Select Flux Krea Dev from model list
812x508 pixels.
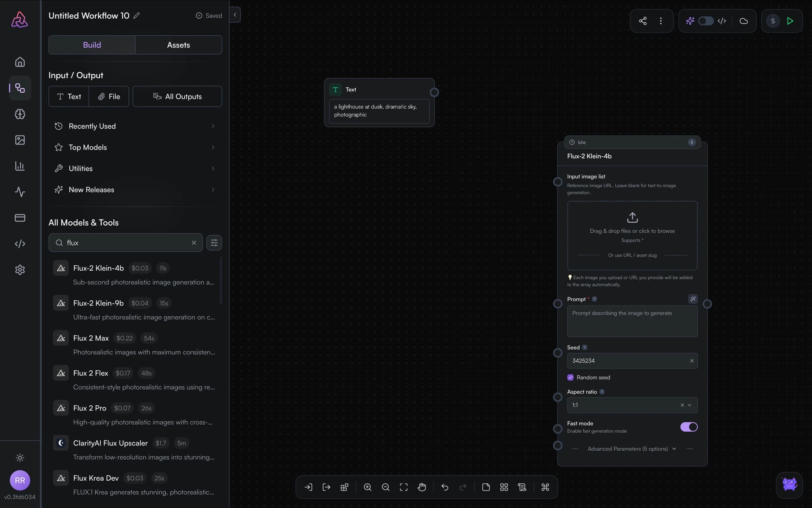(135, 484)
